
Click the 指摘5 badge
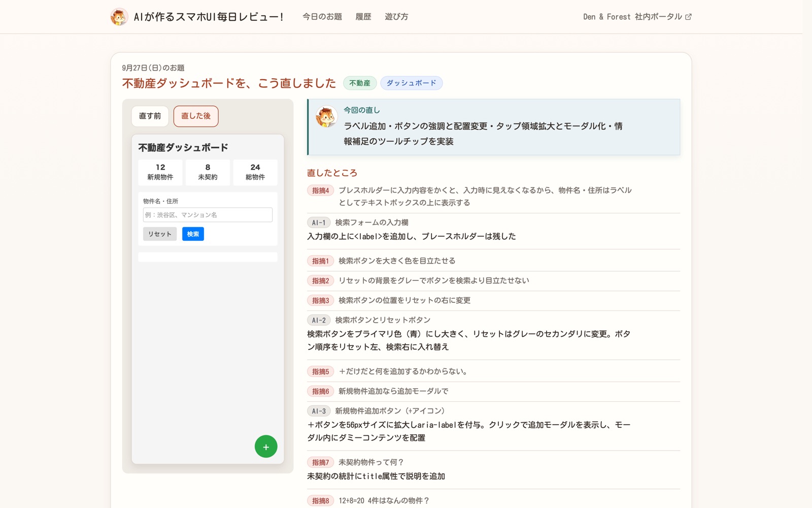(x=321, y=372)
